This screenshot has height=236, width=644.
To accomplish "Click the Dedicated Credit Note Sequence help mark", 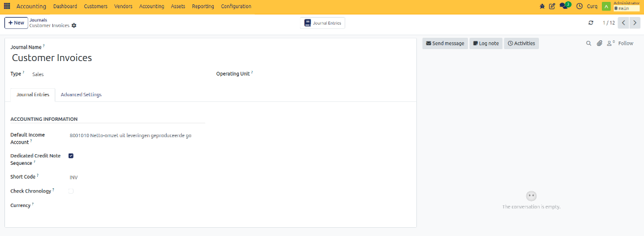I will pos(35,162).
